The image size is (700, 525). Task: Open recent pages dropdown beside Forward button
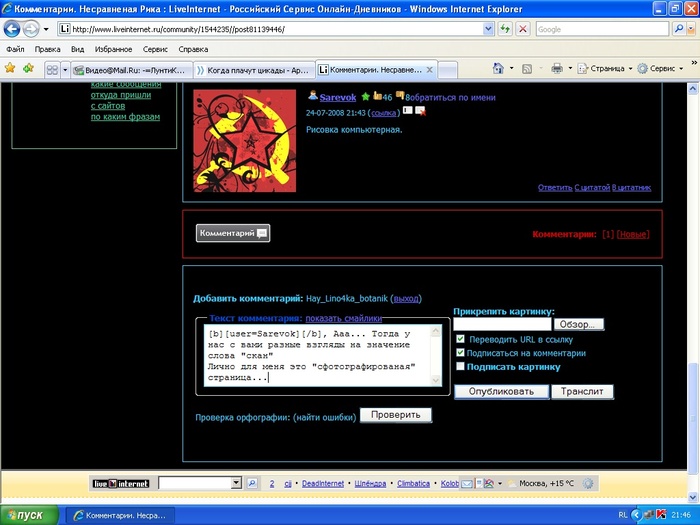tap(46, 30)
